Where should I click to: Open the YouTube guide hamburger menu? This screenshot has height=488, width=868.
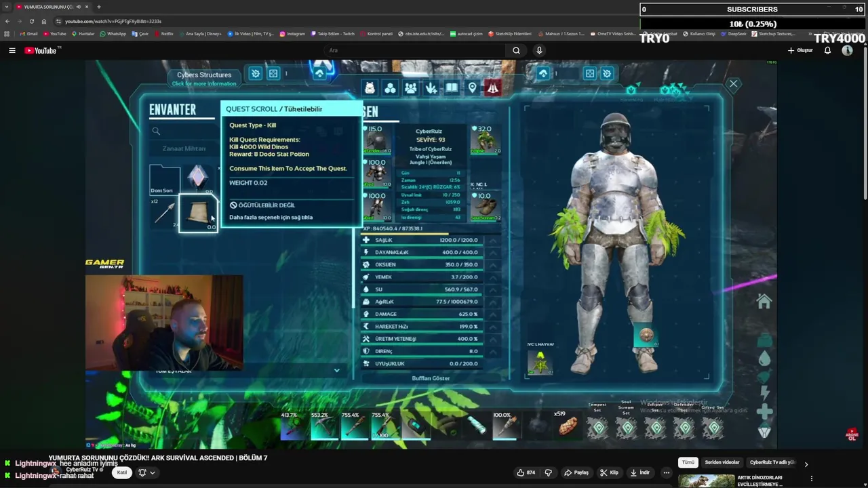tap(12, 50)
